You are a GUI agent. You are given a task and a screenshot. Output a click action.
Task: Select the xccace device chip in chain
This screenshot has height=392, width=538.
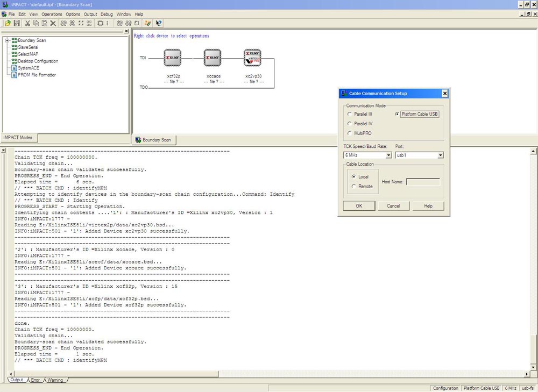pos(213,58)
